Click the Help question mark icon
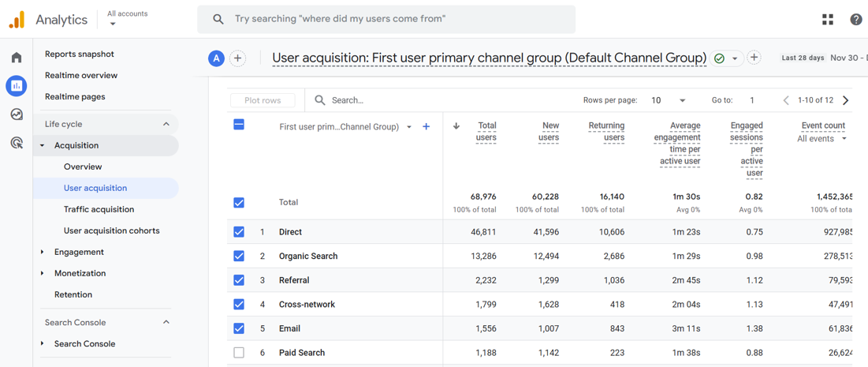The image size is (868, 367). pos(855,20)
